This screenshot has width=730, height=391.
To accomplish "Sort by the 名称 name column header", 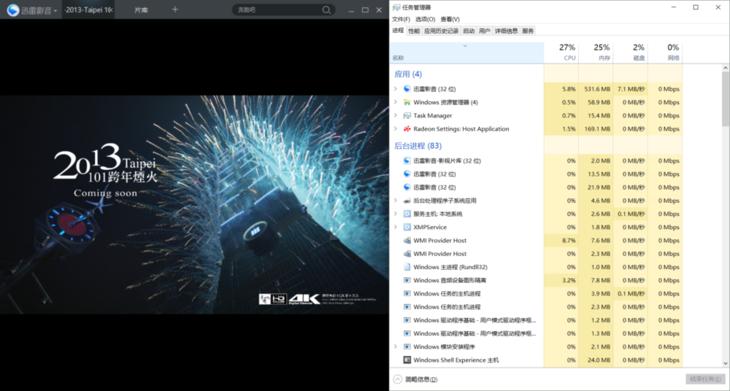I will tap(467, 53).
